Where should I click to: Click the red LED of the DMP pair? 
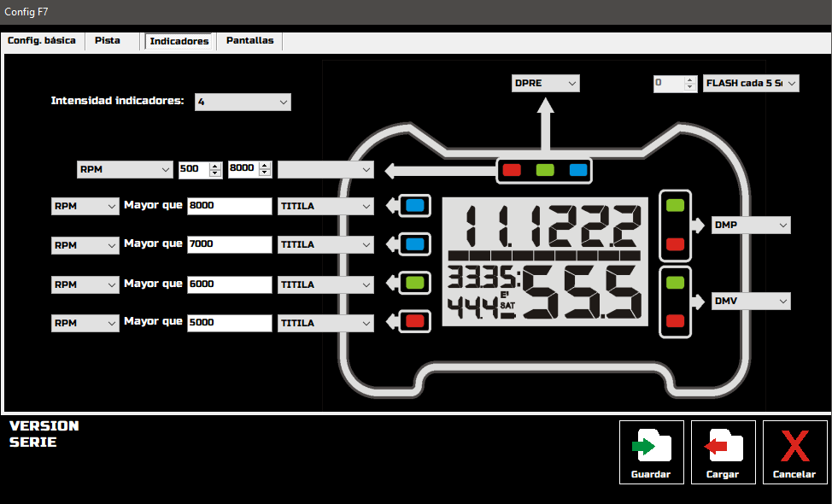[675, 244]
